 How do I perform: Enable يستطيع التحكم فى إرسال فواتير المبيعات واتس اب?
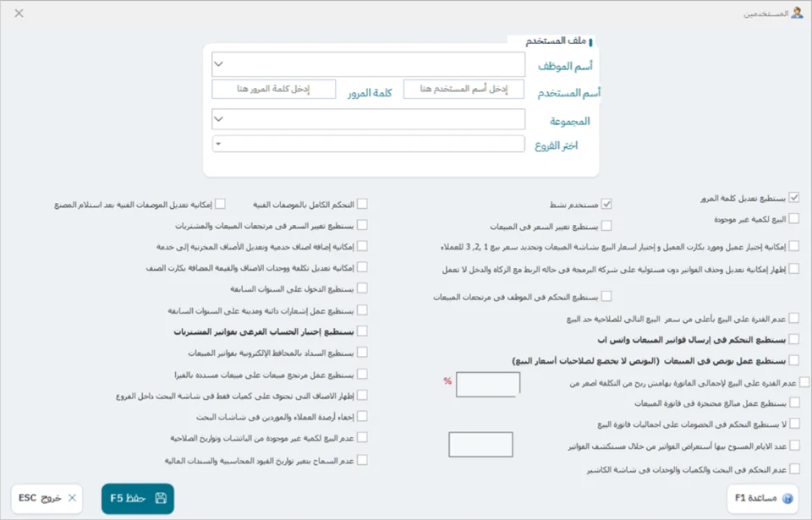(x=794, y=339)
